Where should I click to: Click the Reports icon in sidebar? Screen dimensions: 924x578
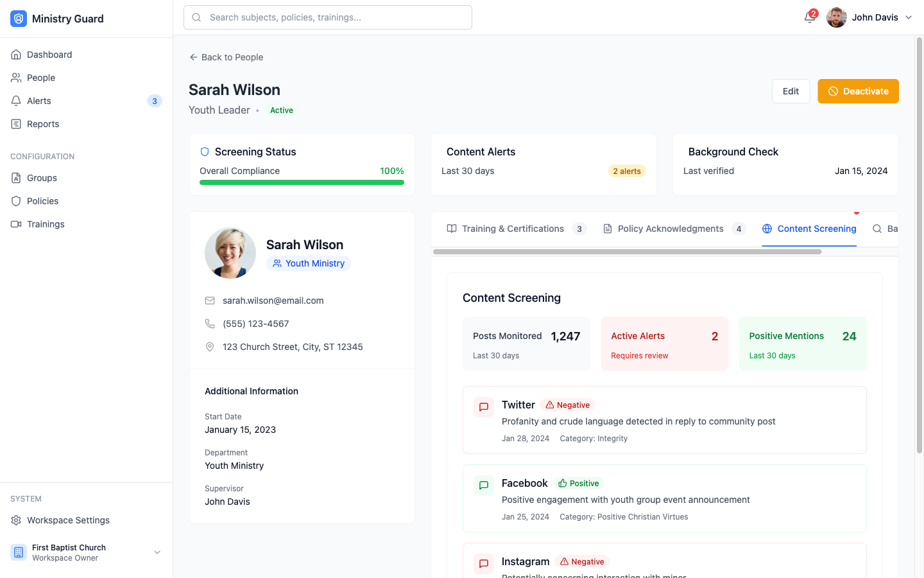(x=15, y=123)
